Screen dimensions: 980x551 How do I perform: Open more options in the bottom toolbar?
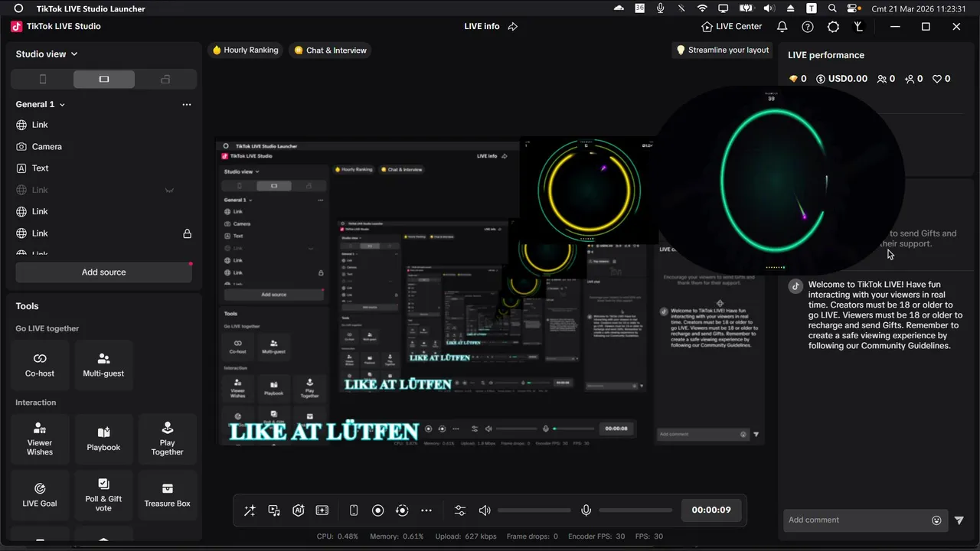click(426, 510)
